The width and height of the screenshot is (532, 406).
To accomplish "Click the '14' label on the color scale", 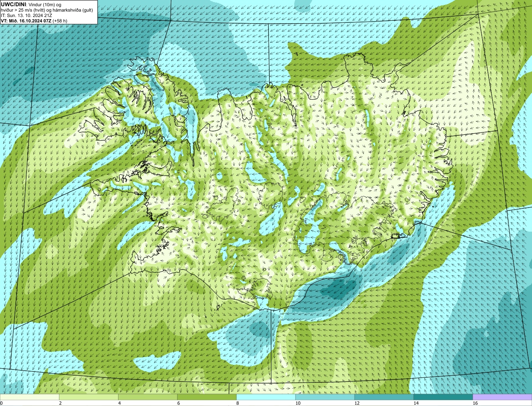I will [x=416, y=403].
